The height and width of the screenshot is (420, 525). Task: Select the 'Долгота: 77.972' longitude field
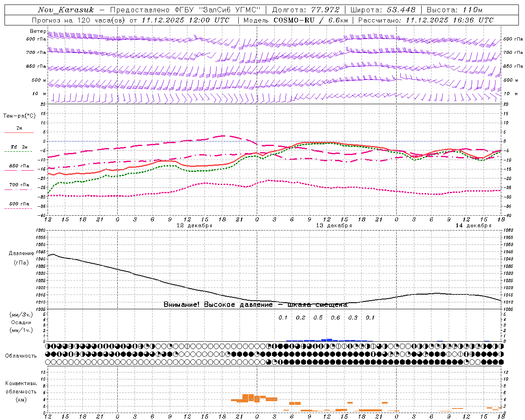click(306, 10)
